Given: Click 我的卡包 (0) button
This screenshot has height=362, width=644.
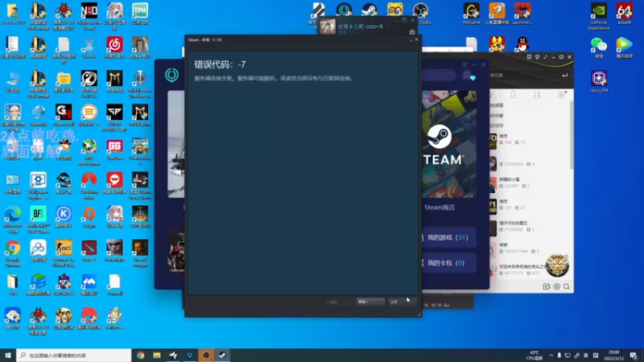Looking at the screenshot, I should pos(449,263).
